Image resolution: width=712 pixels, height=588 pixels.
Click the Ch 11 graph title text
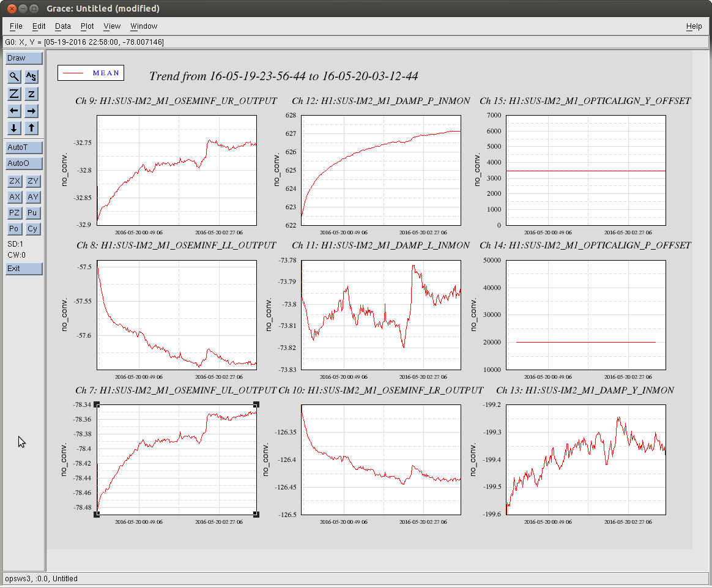[x=381, y=245]
